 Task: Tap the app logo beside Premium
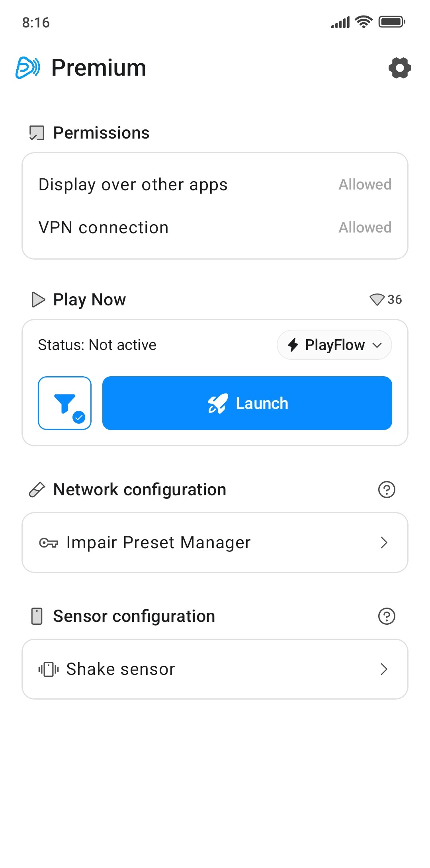[28, 68]
